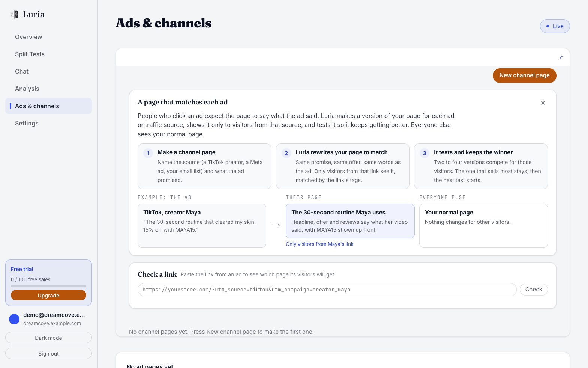Click the 'Check a link' heading

[x=157, y=274]
